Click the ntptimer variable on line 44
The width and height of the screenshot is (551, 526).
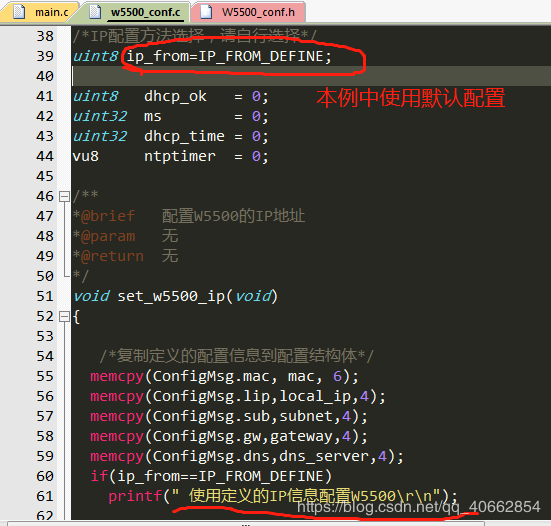tap(180, 156)
